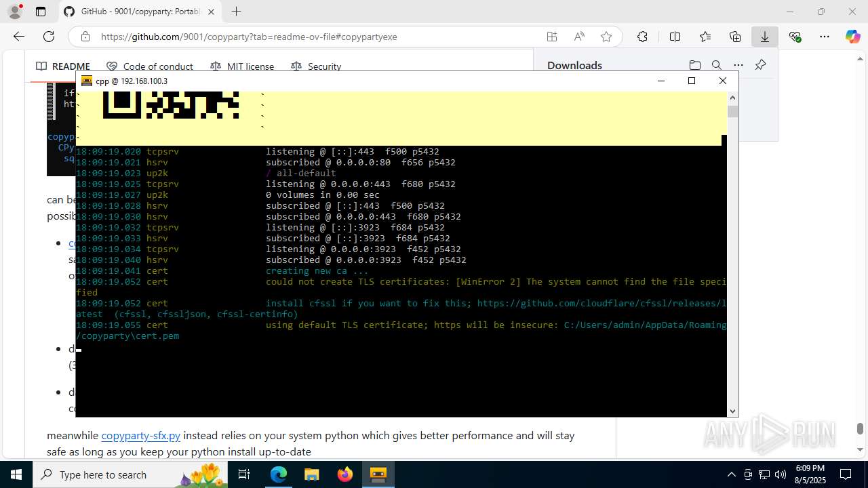Close the GitHub copyparty tab
Screen dimensions: 868x488
212,12
